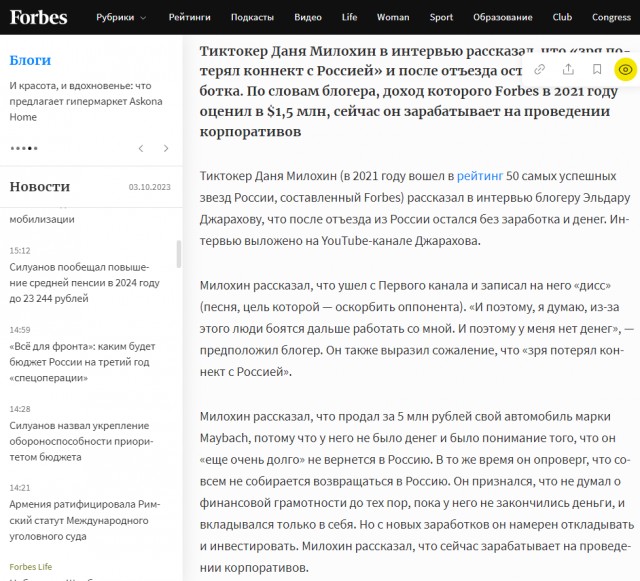The height and width of the screenshot is (581, 640).
Task: Open the Woman section
Action: pyautogui.click(x=393, y=17)
